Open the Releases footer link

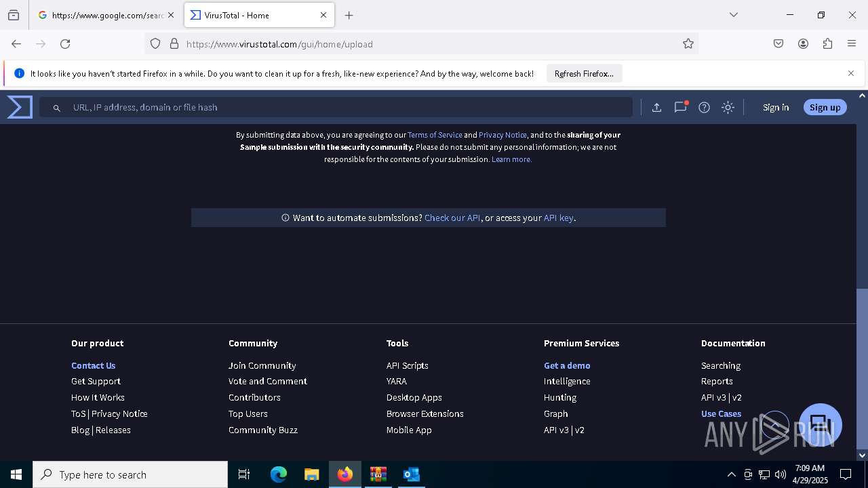pyautogui.click(x=113, y=430)
